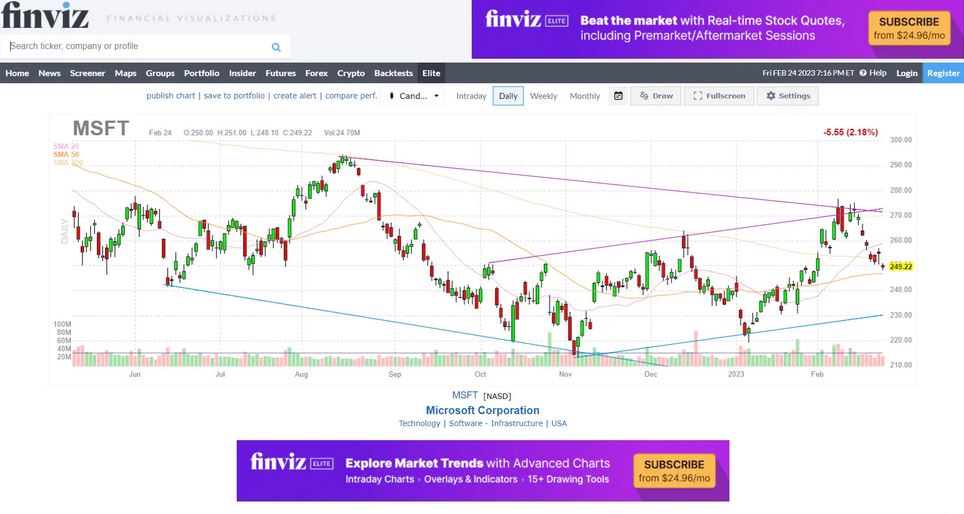The width and height of the screenshot is (964, 514).
Task: Click the Draw button
Action: (x=656, y=96)
